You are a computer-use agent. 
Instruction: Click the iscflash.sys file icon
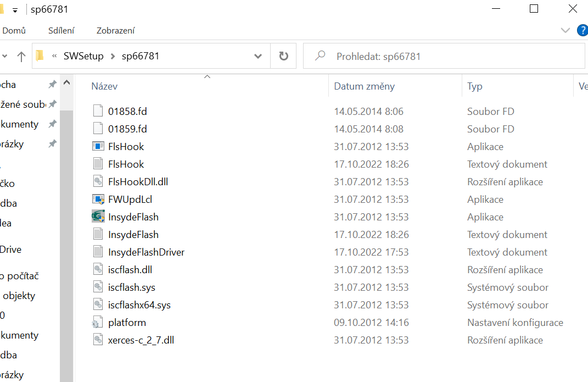coord(98,287)
